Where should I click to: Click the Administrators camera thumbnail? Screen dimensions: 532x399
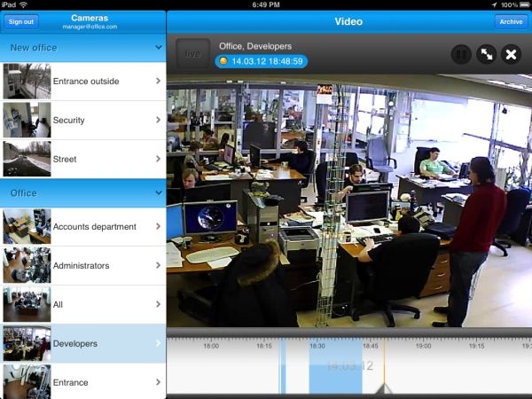[x=27, y=266]
